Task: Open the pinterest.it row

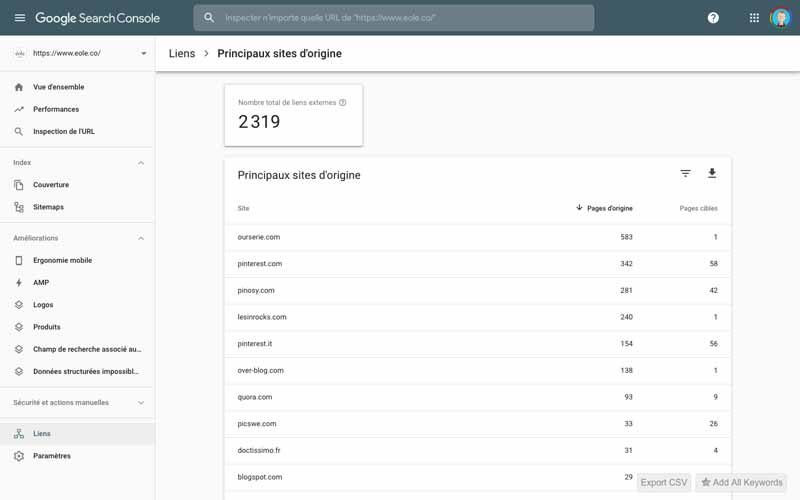Action: pos(478,344)
